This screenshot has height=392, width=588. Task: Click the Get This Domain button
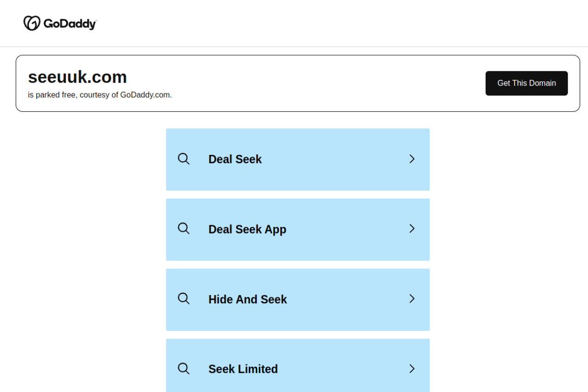(526, 83)
